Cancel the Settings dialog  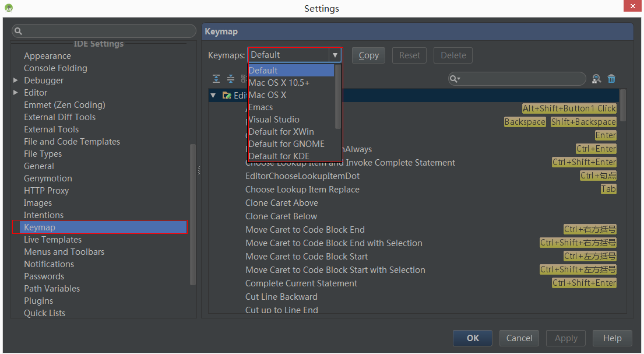click(519, 338)
